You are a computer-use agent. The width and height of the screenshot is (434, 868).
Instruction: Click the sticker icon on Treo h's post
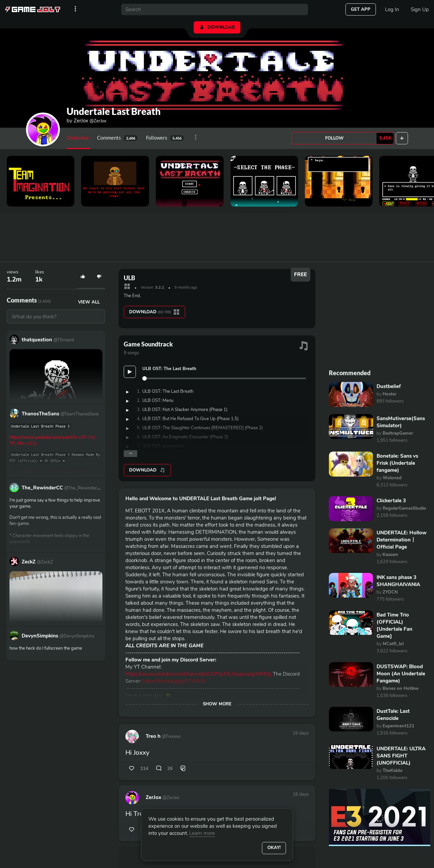tap(183, 768)
